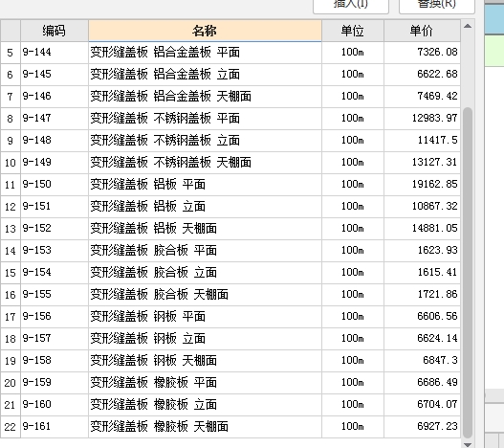Viewport: 504px width, 448px height.
Task: Select code cell 9-152
Action: click(x=55, y=229)
